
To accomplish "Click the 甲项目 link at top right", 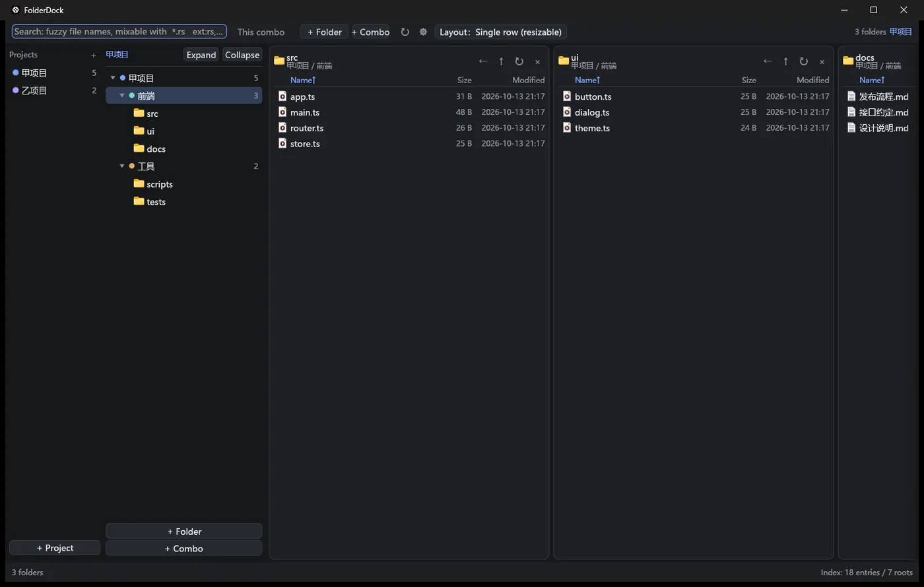I will point(901,32).
